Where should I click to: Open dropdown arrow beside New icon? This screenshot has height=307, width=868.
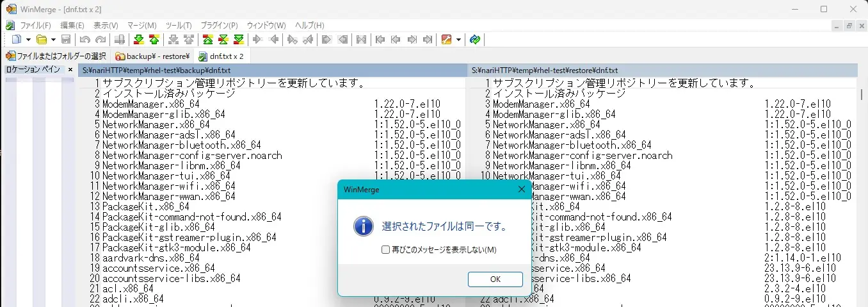[x=28, y=40]
